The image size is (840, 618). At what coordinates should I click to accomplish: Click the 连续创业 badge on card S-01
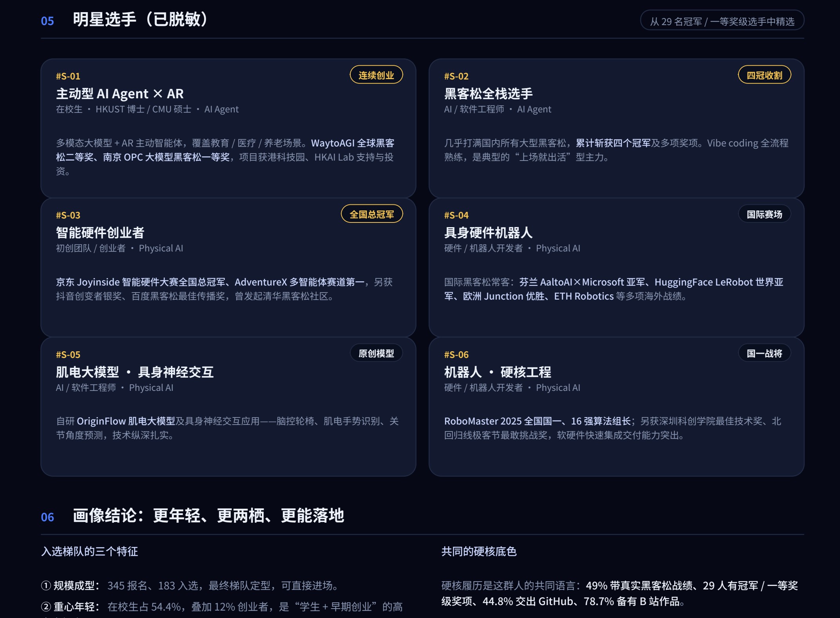coord(376,75)
